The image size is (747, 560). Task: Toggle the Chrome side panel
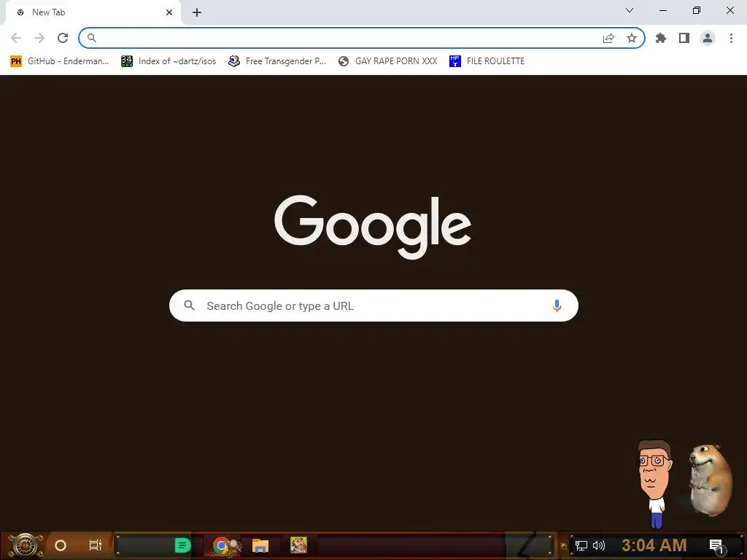pyautogui.click(x=684, y=38)
